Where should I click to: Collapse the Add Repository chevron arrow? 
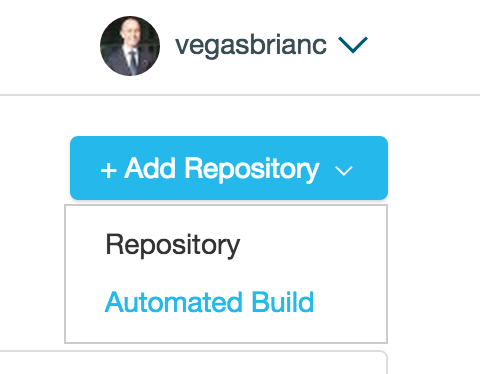click(x=344, y=171)
